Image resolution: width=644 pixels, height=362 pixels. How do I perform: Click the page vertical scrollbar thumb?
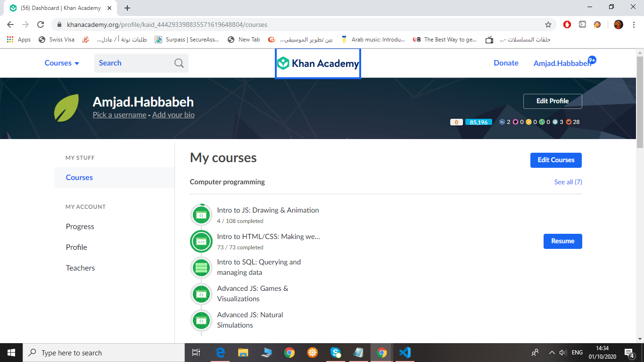click(640, 101)
